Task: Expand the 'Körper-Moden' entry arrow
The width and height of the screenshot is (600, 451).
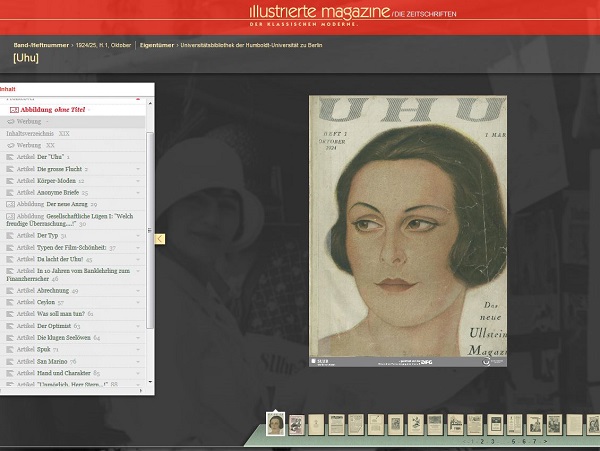Action: (138, 181)
